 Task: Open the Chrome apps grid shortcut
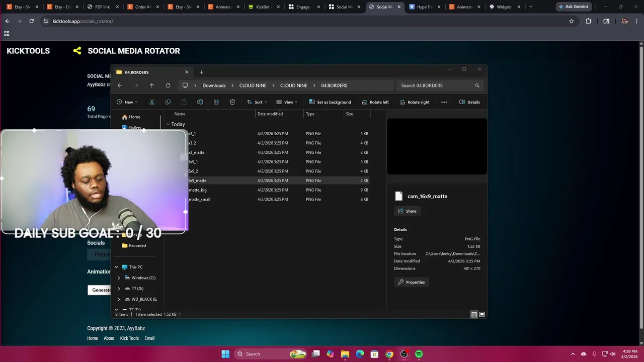click(x=7, y=34)
